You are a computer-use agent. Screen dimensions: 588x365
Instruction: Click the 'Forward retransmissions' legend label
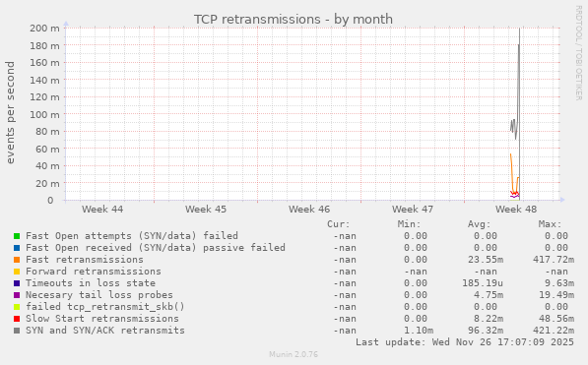pyautogui.click(x=94, y=272)
